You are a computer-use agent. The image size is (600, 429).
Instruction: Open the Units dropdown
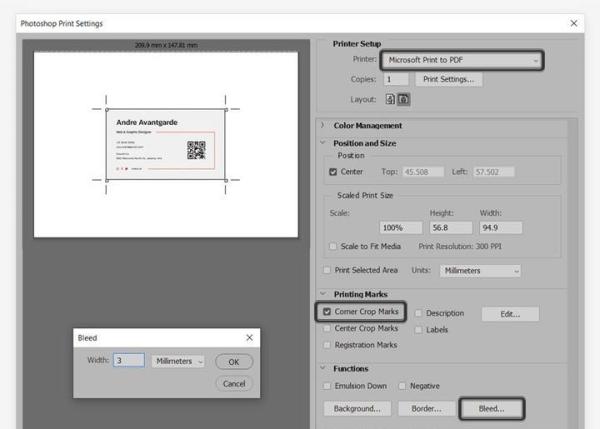(480, 271)
